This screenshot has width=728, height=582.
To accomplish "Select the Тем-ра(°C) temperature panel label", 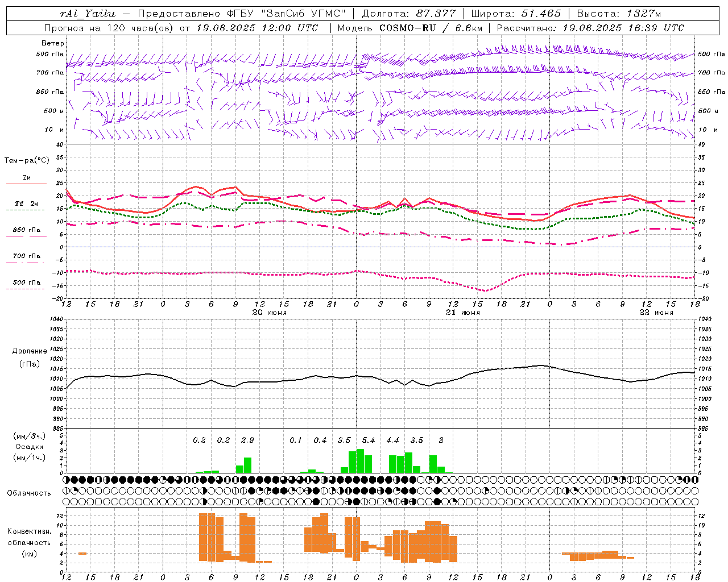I will [x=27, y=161].
